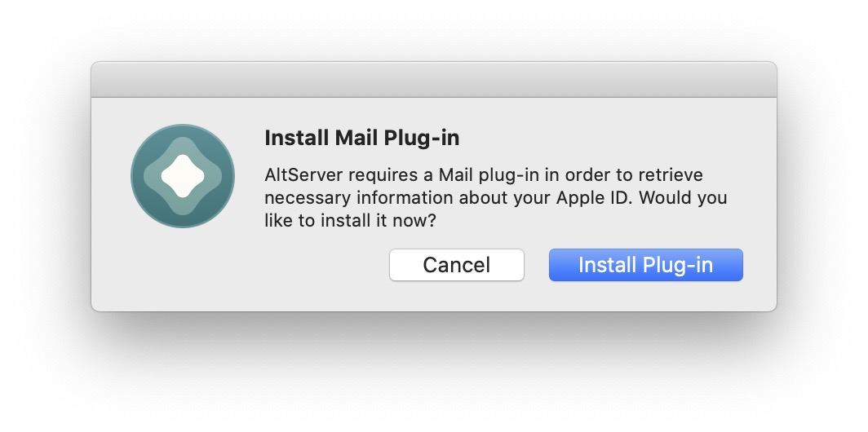Click "like to install it now?" line
Image resolution: width=868 pixels, height=432 pixels.
pyautogui.click(x=352, y=220)
